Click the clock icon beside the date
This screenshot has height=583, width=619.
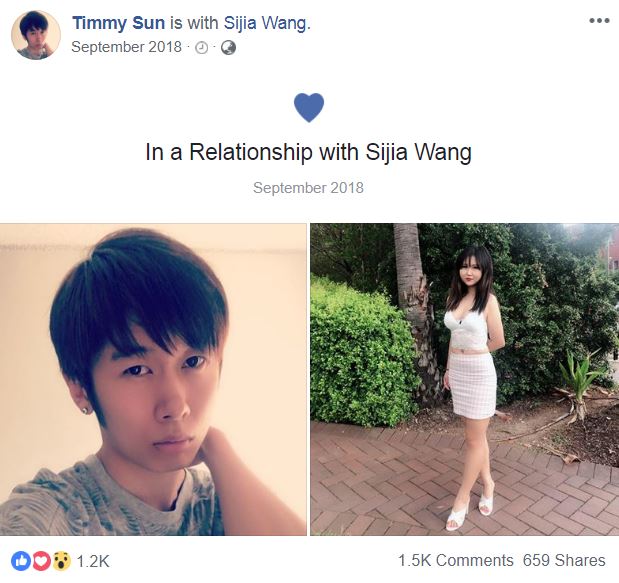click(202, 48)
